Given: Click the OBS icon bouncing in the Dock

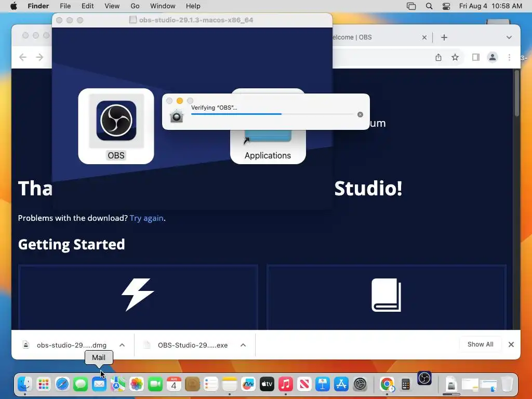Looking at the screenshot, I should click(x=424, y=378).
